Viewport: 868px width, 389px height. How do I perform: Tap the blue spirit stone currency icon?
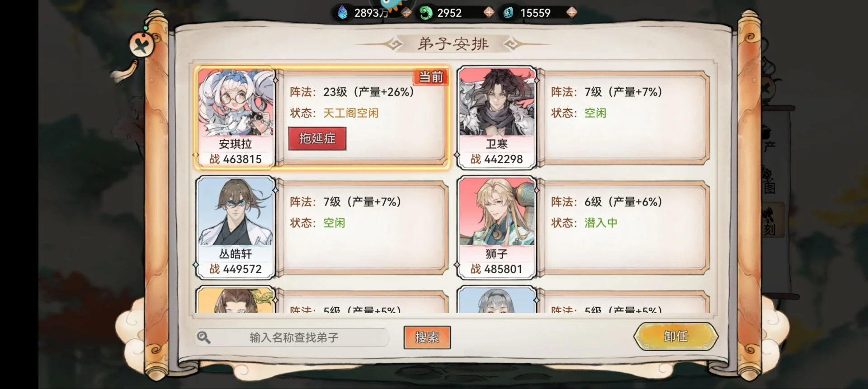(343, 13)
